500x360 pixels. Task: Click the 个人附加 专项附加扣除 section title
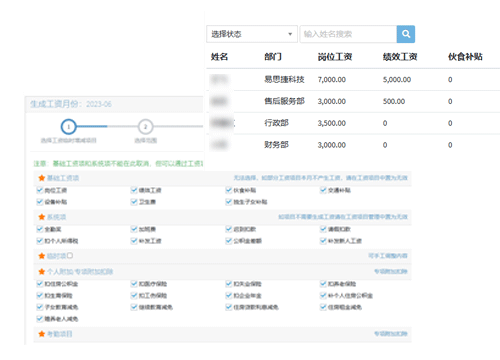point(80,272)
